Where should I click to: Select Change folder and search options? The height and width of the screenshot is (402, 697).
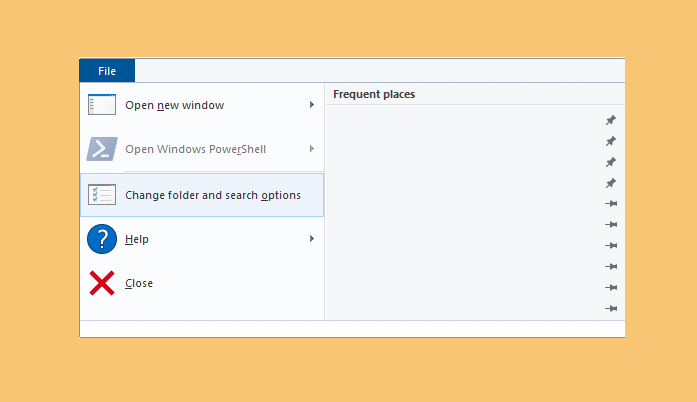(x=202, y=195)
